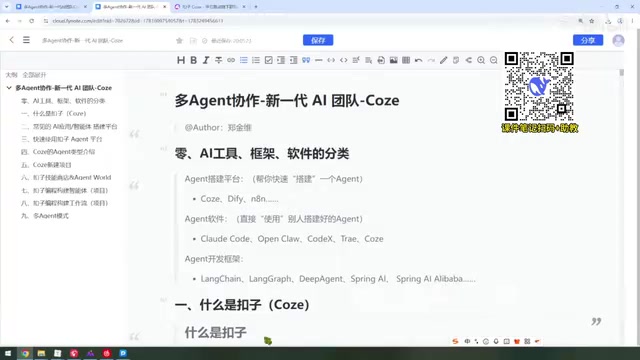Screen dimensions: 640x360
Task: Switch to the 扣子 Coze browser tab
Action: coord(210,7)
